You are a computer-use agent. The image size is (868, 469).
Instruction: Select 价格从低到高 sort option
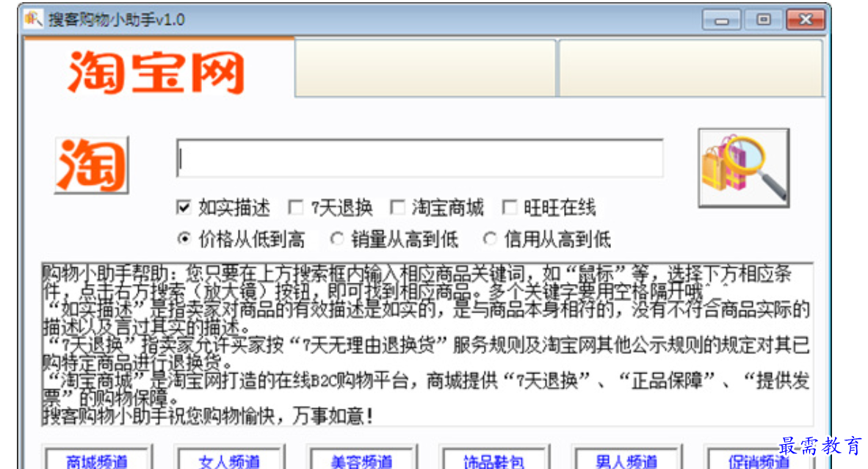click(184, 239)
